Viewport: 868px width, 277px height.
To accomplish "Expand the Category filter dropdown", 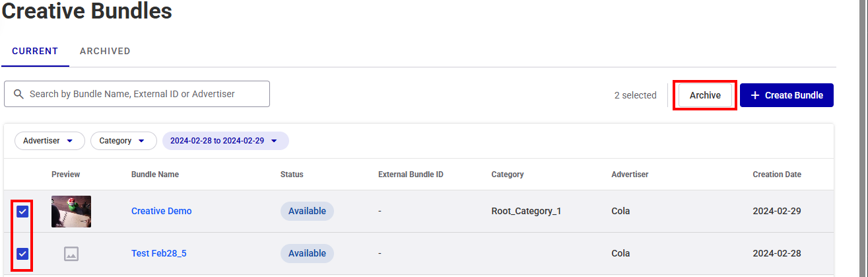I will tap(123, 141).
